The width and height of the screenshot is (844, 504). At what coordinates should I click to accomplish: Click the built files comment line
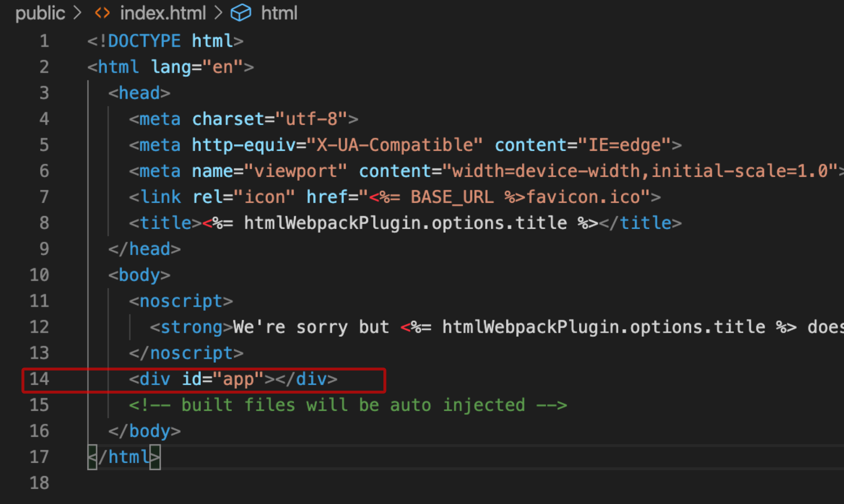tap(348, 405)
